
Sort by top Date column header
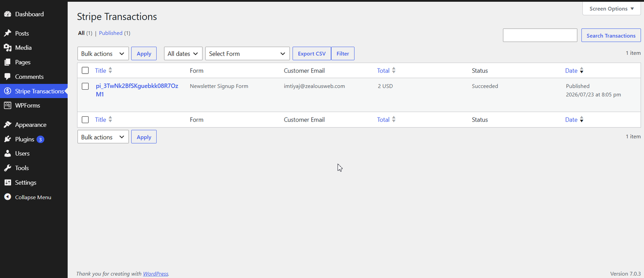571,70
